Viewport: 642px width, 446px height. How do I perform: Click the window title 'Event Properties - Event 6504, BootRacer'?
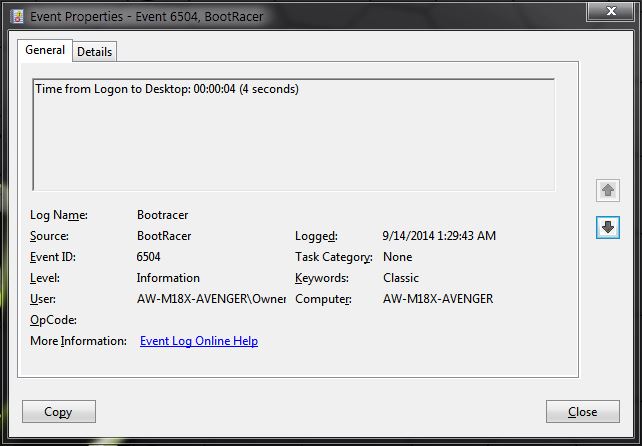147,17
